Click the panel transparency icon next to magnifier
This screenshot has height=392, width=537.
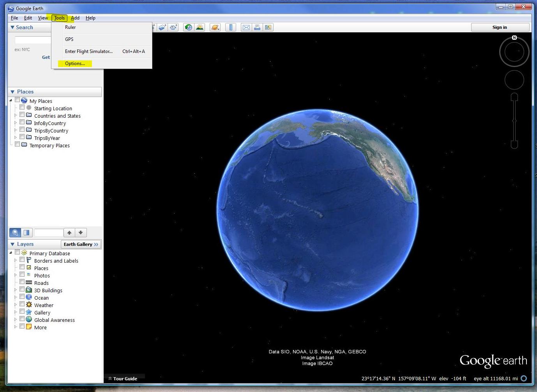26,233
